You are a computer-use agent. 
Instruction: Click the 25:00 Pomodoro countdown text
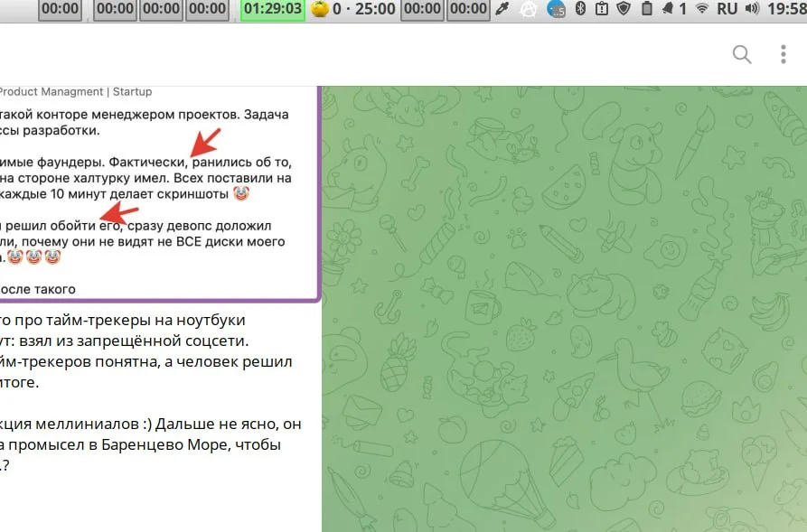[x=375, y=9]
